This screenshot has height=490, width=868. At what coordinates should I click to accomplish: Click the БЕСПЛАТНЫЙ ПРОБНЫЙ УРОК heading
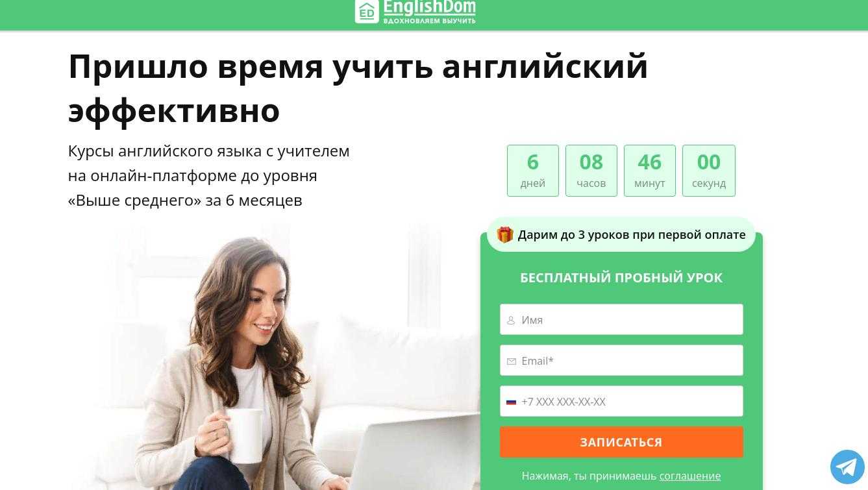(621, 278)
